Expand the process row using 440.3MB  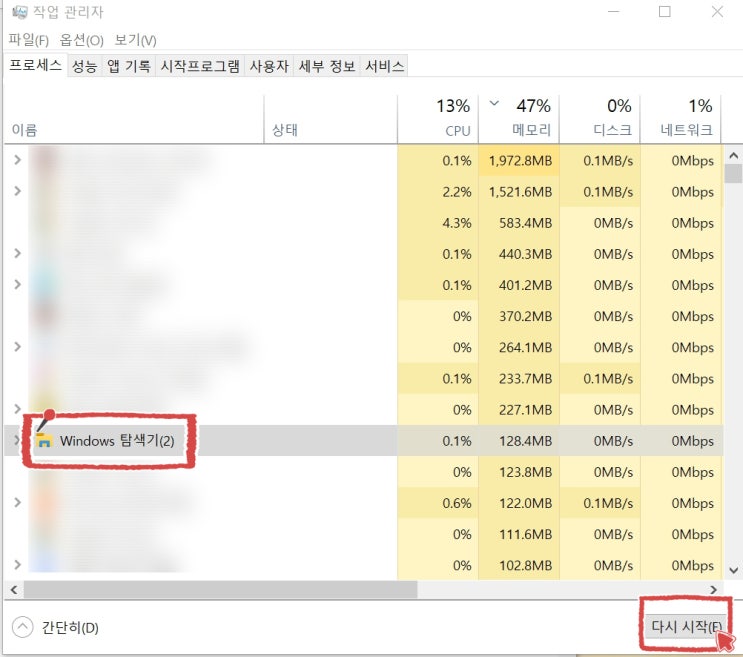click(x=18, y=253)
